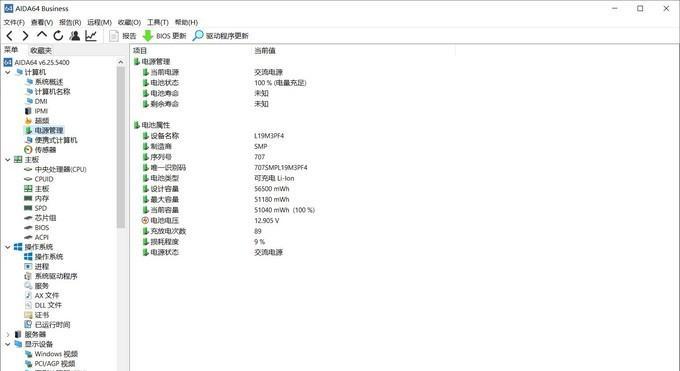Open the 报告(R) menu

pyautogui.click(x=70, y=22)
